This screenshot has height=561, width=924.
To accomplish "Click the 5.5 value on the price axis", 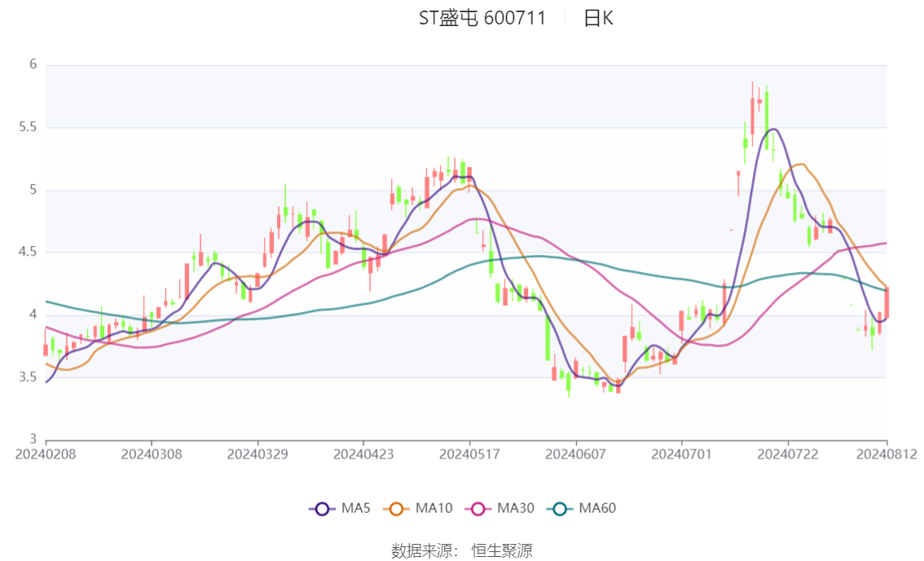I will pyautogui.click(x=27, y=127).
